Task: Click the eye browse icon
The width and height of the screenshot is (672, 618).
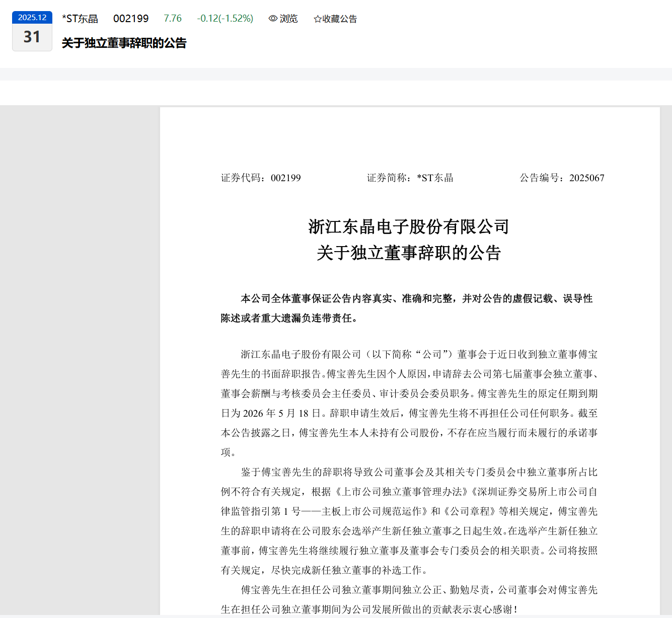Action: [273, 19]
